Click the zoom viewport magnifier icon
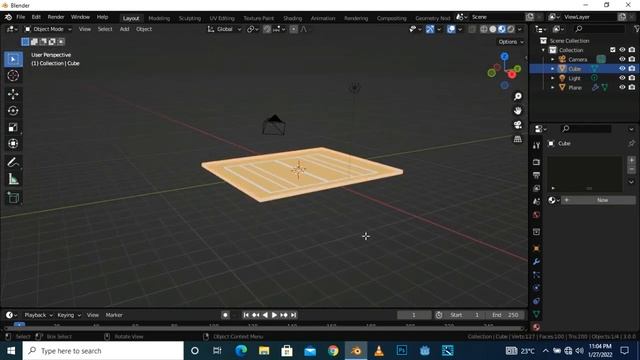The height and width of the screenshot is (360, 640). click(x=518, y=96)
